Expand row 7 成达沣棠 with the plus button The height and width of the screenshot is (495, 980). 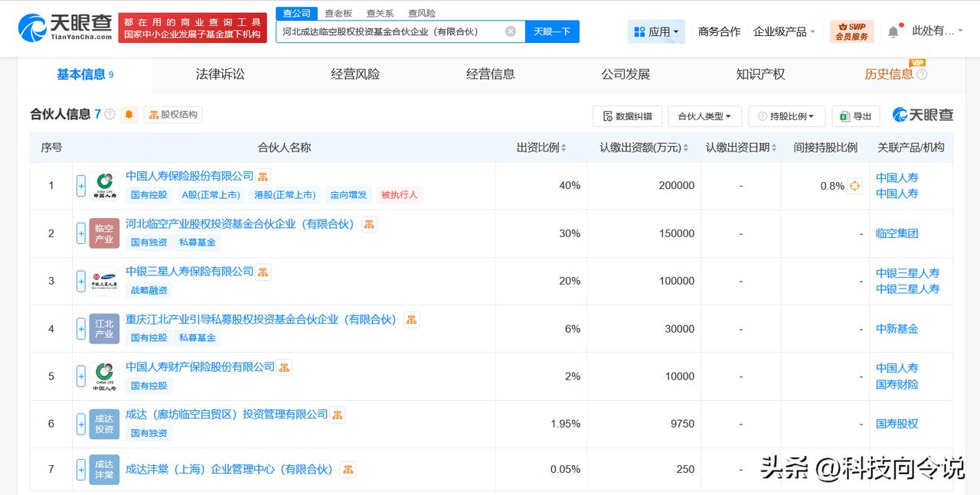[80, 469]
